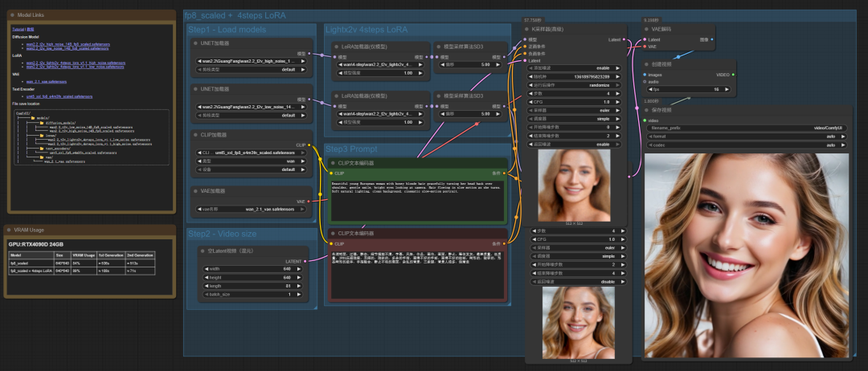868x371 pixels.
Task: Collapse the K采样器(高级) node via its title dot
Action: tap(527, 29)
